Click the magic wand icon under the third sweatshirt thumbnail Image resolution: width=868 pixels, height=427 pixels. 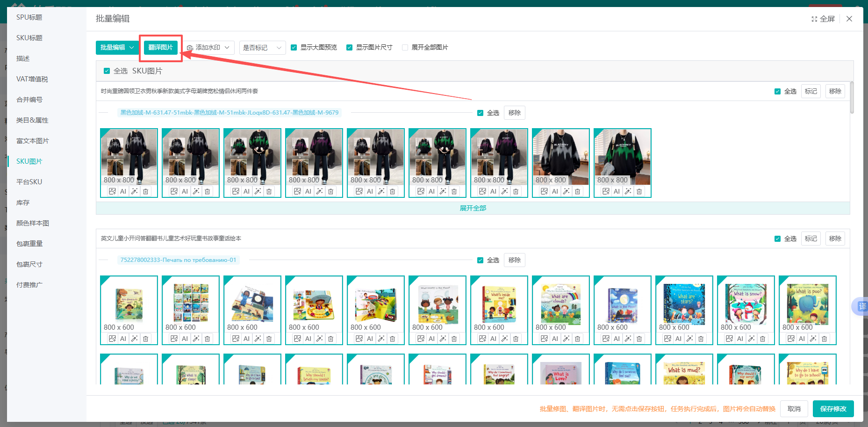258,191
